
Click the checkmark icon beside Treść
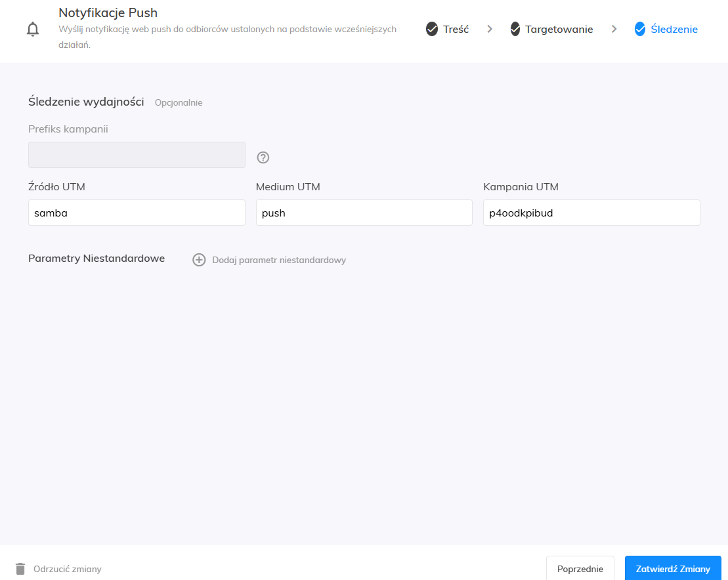click(x=431, y=29)
